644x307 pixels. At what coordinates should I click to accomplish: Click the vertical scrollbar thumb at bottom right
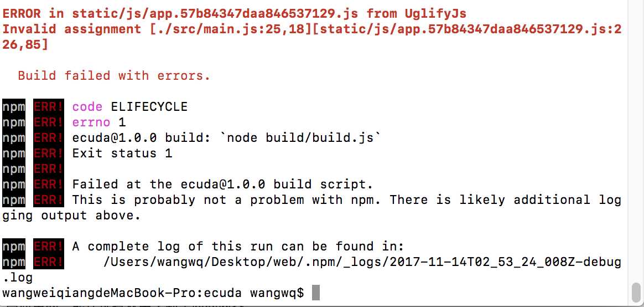click(635, 292)
